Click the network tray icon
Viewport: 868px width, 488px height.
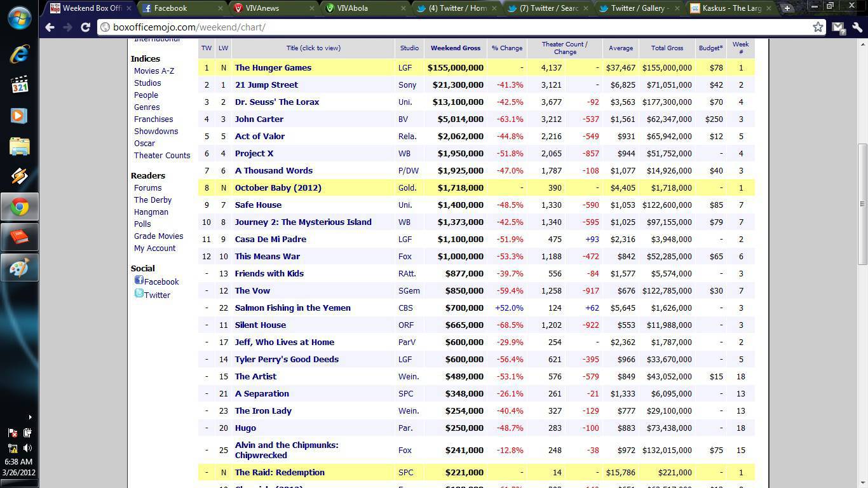12,449
